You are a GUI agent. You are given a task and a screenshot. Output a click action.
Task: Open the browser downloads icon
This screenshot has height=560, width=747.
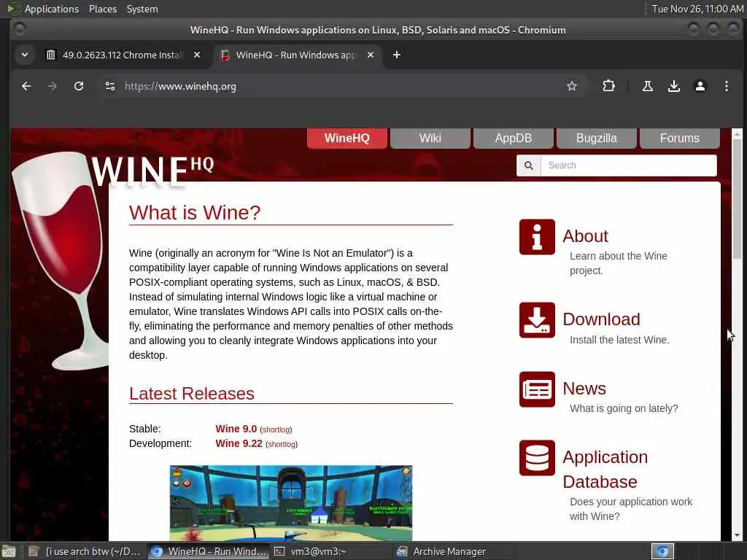pyautogui.click(x=673, y=86)
